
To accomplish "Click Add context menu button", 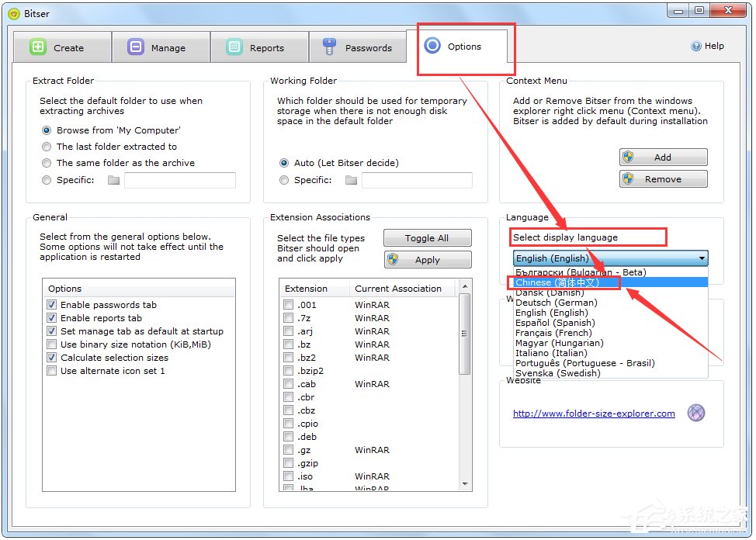I will coord(663,157).
